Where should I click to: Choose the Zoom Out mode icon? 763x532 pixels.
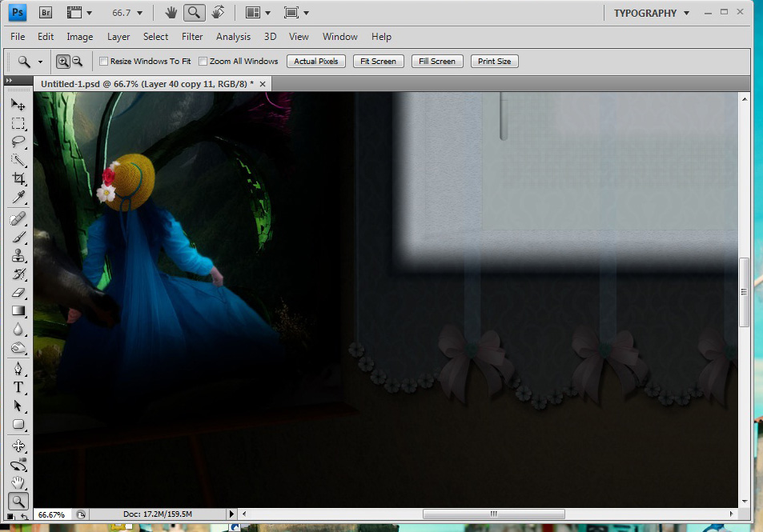[x=77, y=62]
